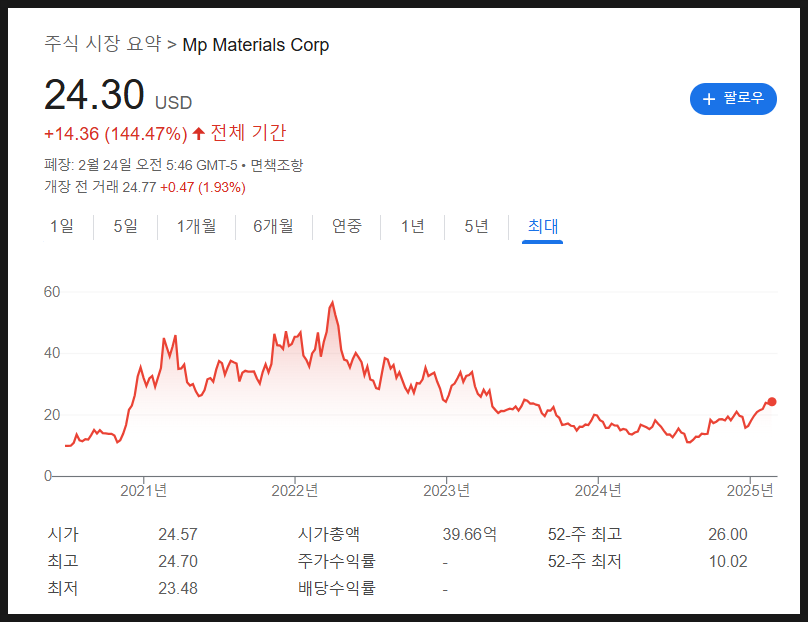Click the +0.47 (1.93%) pre-market change

point(203,187)
